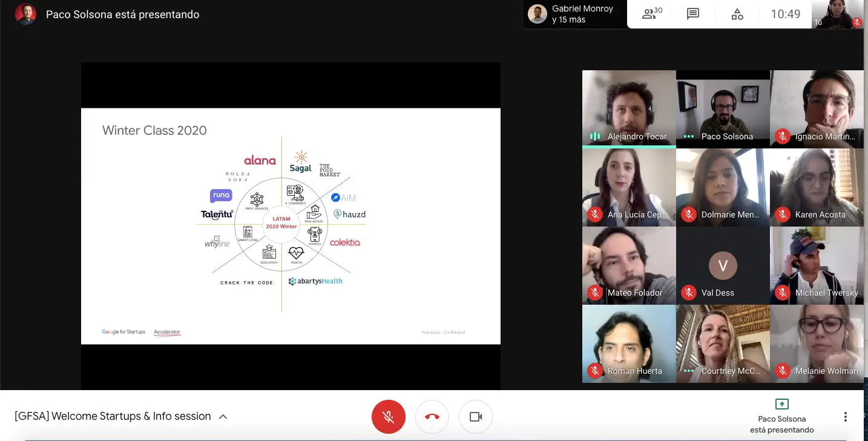Open the participants list icon
Image resolution: width=868 pixels, height=441 pixels.
(x=651, y=14)
